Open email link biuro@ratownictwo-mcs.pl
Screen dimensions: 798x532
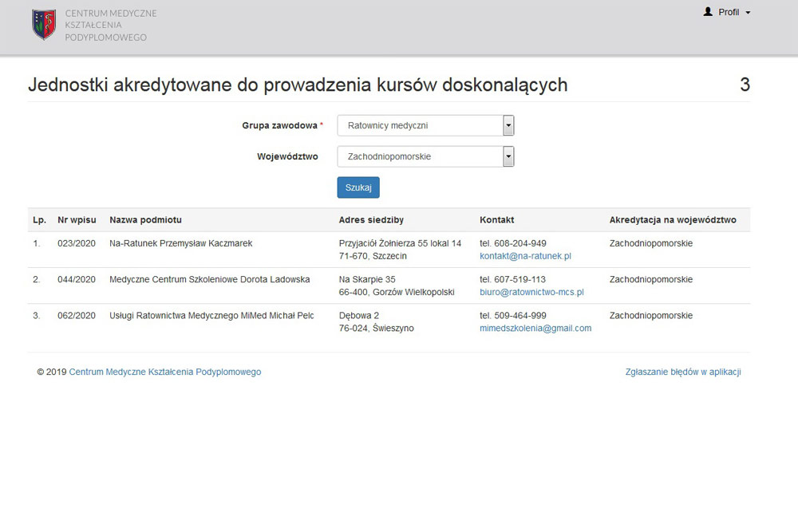(531, 292)
